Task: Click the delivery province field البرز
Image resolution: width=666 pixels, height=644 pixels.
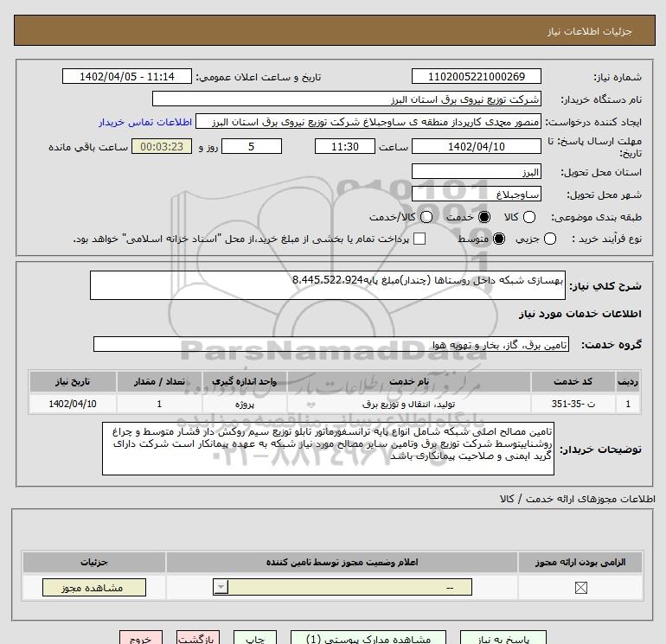Action: [476, 171]
